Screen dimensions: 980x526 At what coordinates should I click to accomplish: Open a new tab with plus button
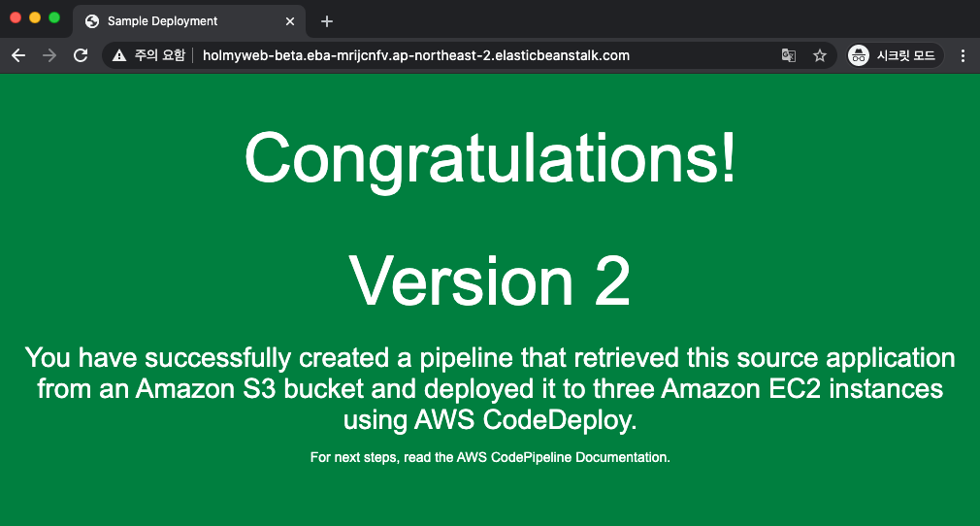point(326,21)
